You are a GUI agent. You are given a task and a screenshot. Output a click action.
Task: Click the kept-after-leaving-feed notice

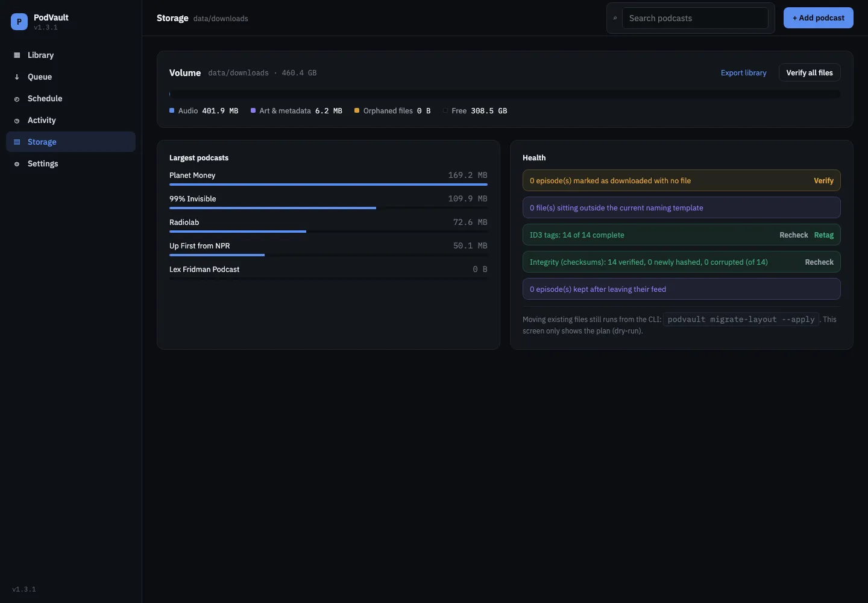click(x=681, y=289)
